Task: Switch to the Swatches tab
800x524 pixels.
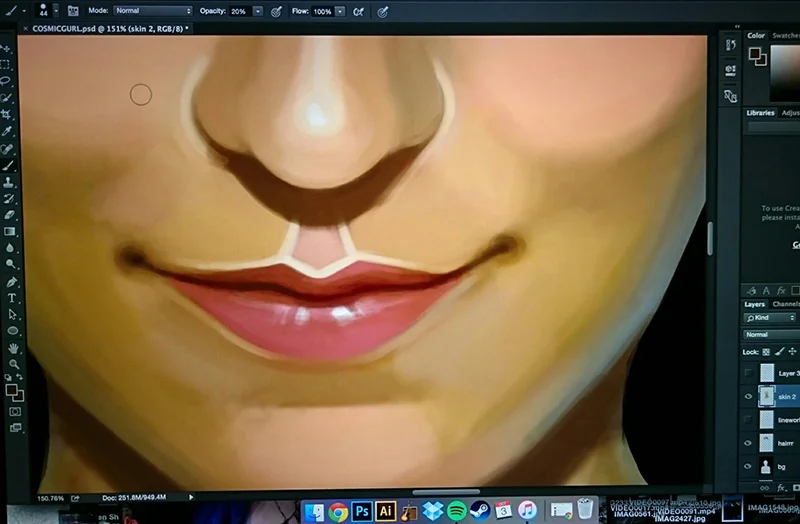Action: (786, 35)
